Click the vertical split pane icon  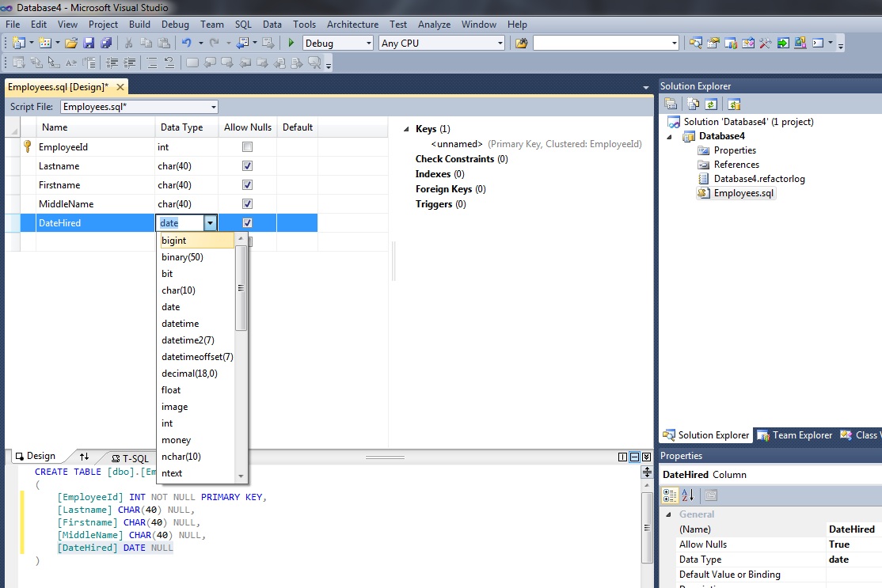click(622, 457)
